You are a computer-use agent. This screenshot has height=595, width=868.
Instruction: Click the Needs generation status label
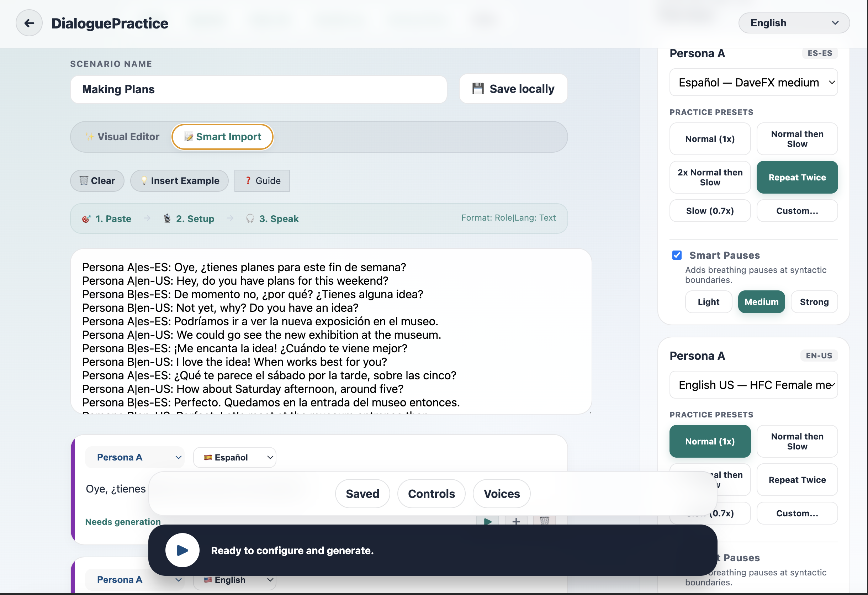click(123, 522)
